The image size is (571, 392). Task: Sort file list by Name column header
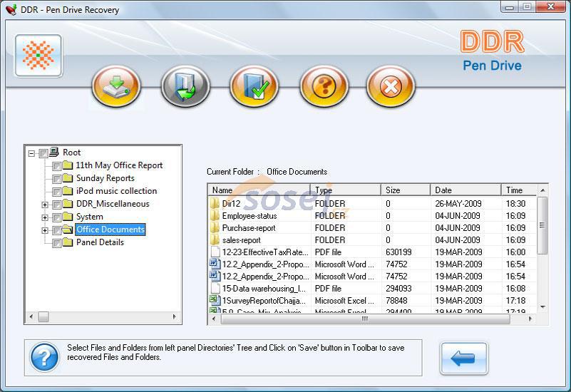pyautogui.click(x=259, y=190)
